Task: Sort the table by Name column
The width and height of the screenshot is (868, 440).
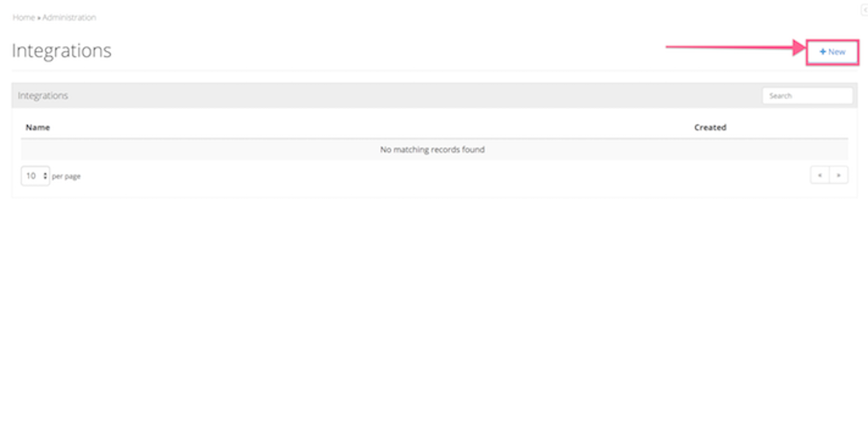Action: coord(37,128)
